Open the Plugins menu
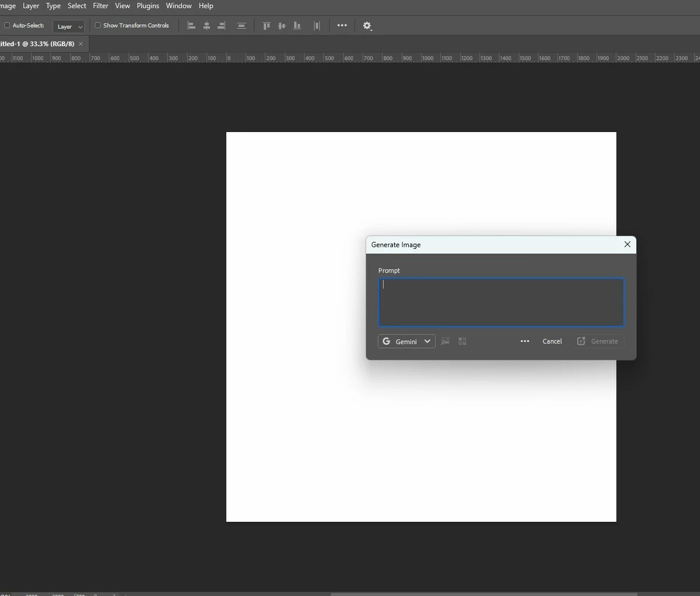700x596 pixels. point(148,6)
